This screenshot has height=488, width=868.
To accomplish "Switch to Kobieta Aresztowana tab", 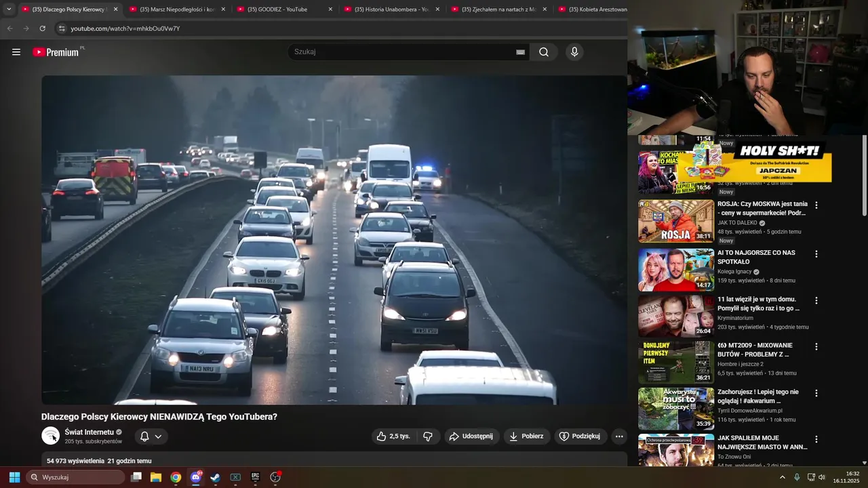I will point(591,9).
